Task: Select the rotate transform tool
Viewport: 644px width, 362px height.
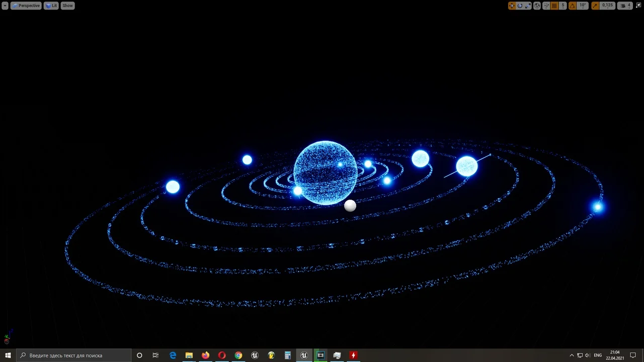Action: click(x=520, y=6)
